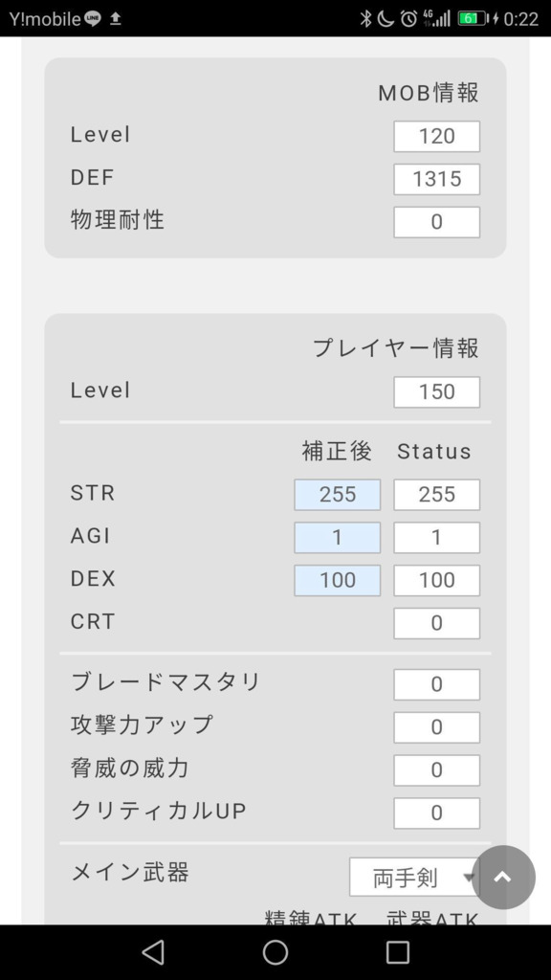
Task: Select the クリティカルUP input field
Action: [436, 813]
